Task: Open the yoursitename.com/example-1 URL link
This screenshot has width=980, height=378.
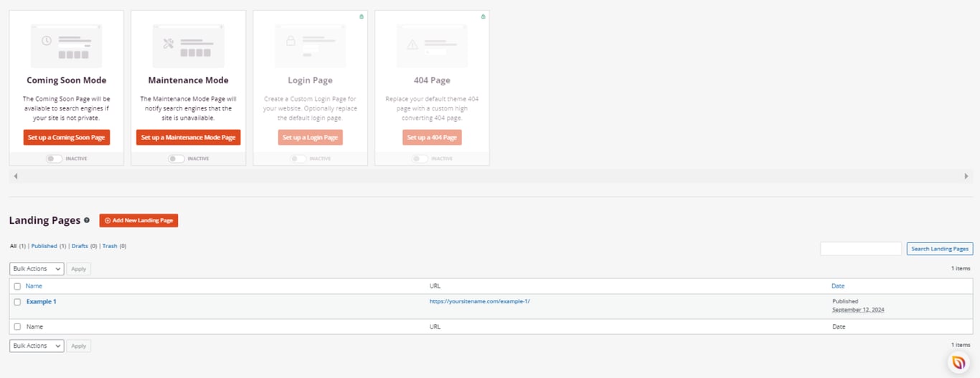Action: (480, 301)
